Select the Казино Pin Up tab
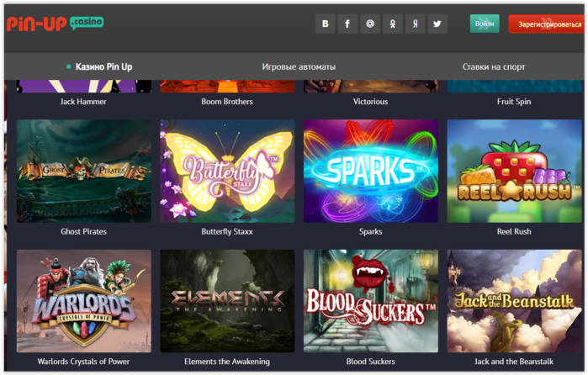 coord(99,66)
